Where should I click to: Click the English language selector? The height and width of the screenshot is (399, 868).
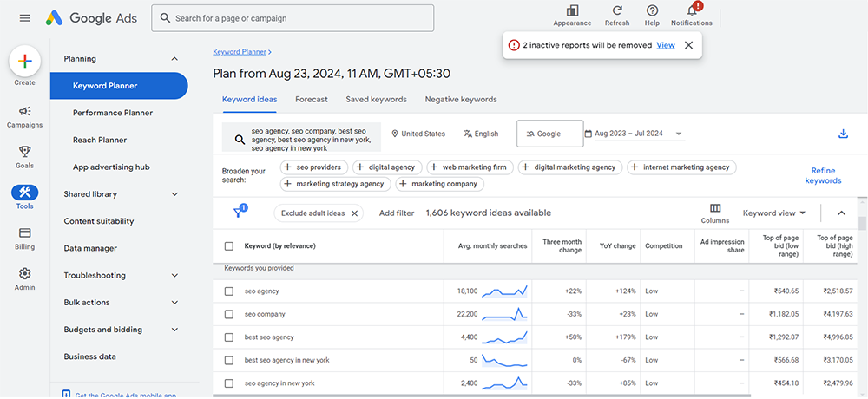click(481, 134)
